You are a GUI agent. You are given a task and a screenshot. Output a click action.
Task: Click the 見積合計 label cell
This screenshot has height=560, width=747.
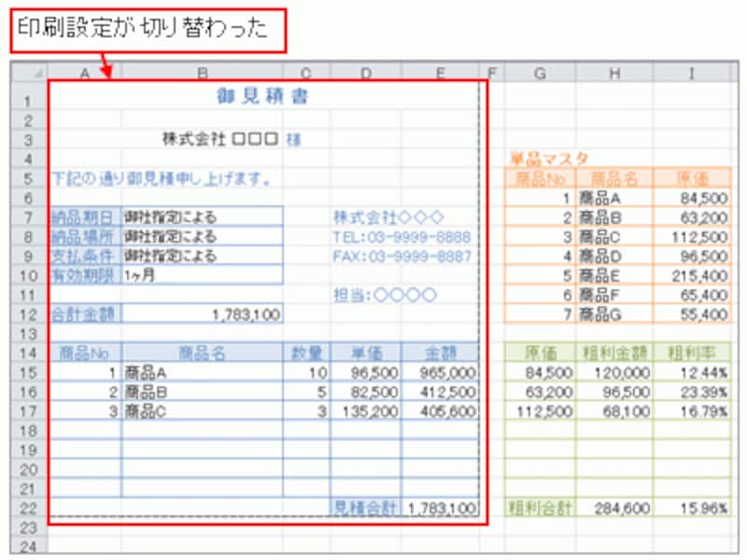[366, 508]
